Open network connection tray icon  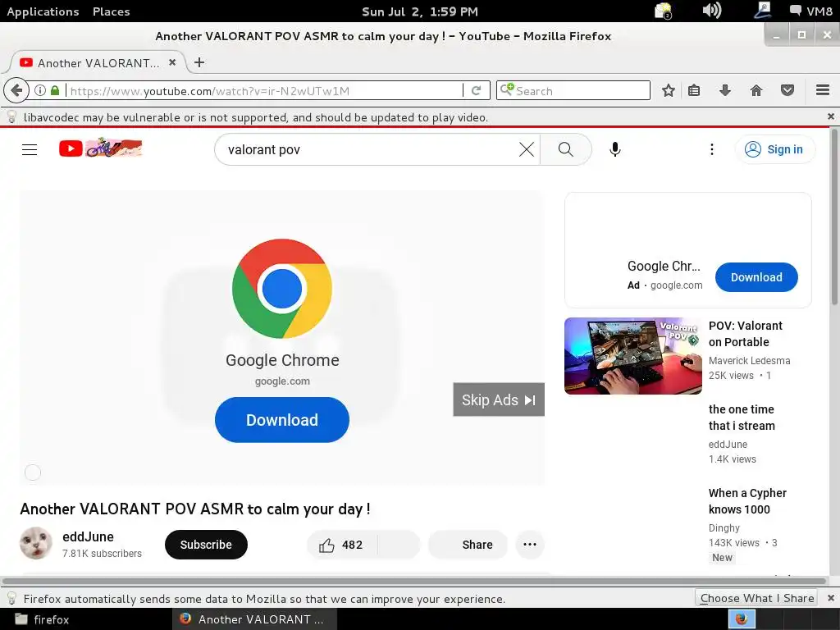click(762, 10)
